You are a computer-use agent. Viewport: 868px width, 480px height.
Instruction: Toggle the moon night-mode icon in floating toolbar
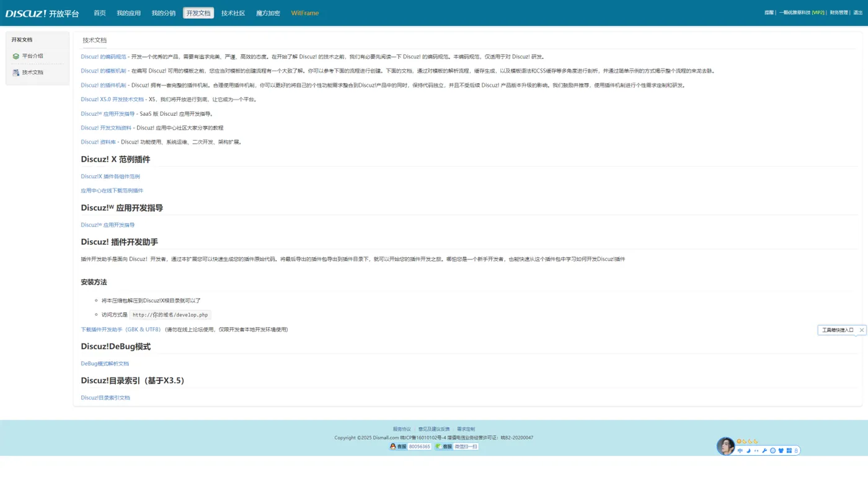click(x=748, y=450)
